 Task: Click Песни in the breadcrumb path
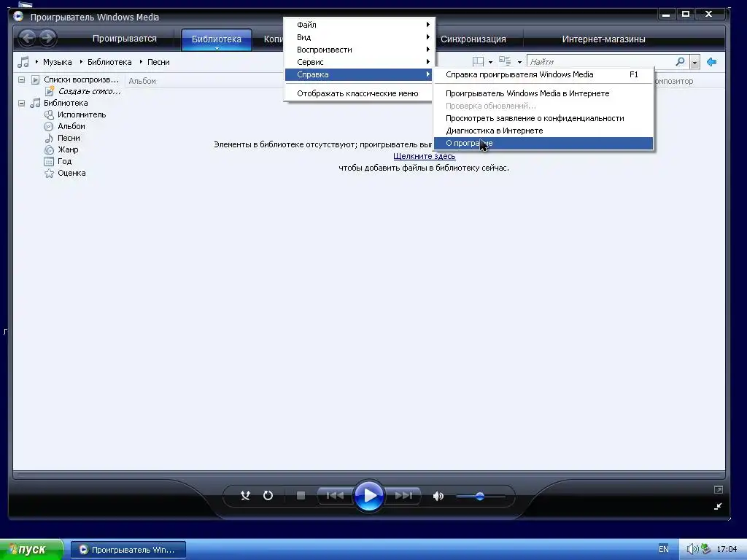(x=158, y=62)
